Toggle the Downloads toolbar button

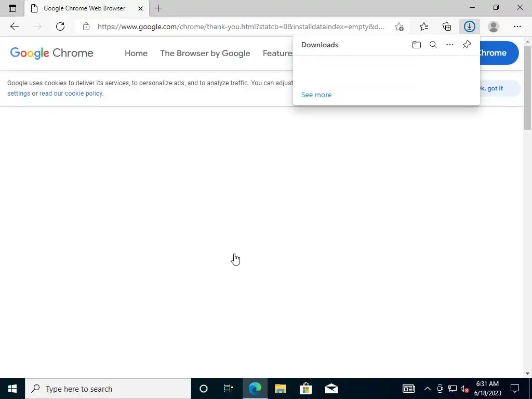pos(470,26)
